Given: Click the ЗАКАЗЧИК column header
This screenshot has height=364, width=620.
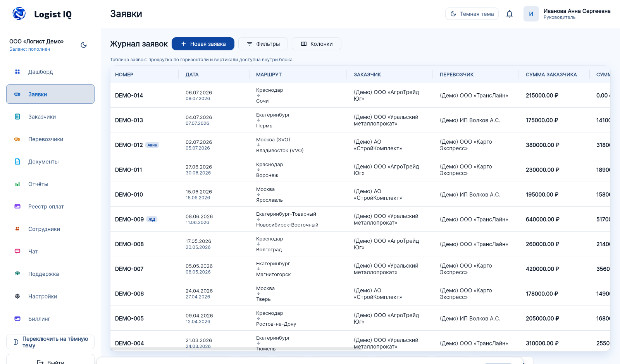Looking at the screenshot, I should click(367, 74).
